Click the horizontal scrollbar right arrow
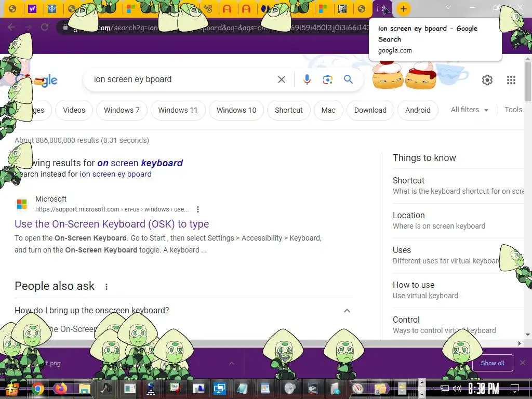532x399 pixels. click(x=520, y=343)
